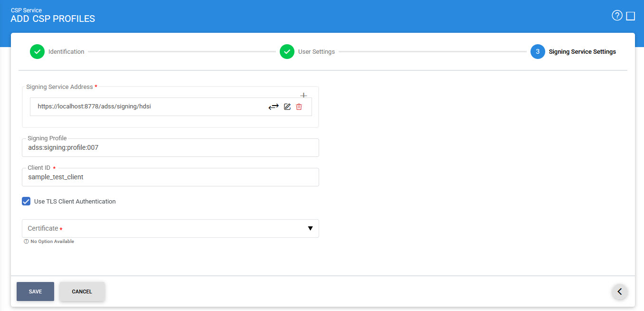Click the green check beside User Settings

point(287,52)
